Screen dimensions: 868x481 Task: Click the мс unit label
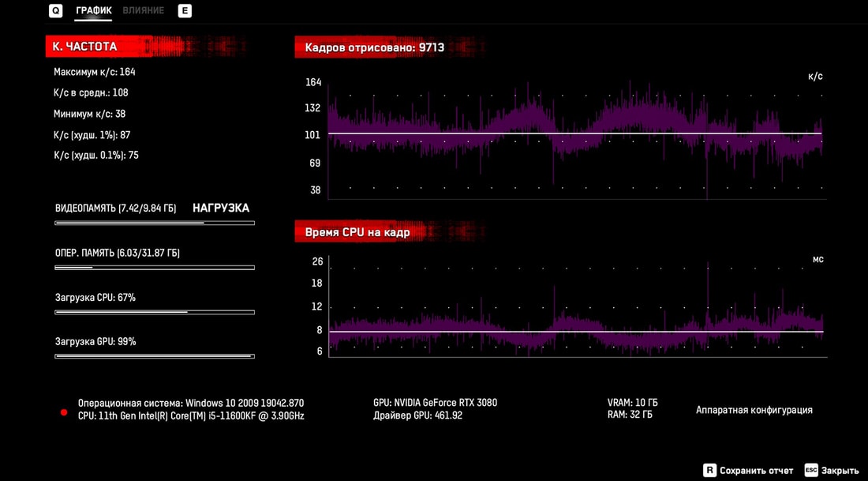pos(818,259)
